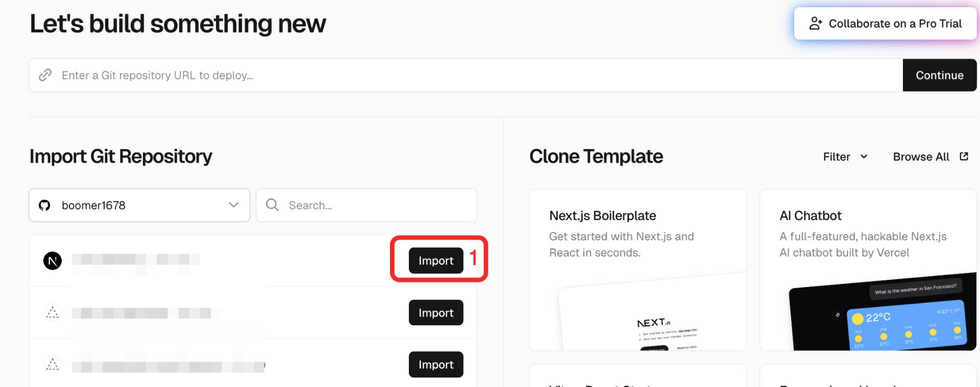Import the first repository in the list

click(x=436, y=261)
